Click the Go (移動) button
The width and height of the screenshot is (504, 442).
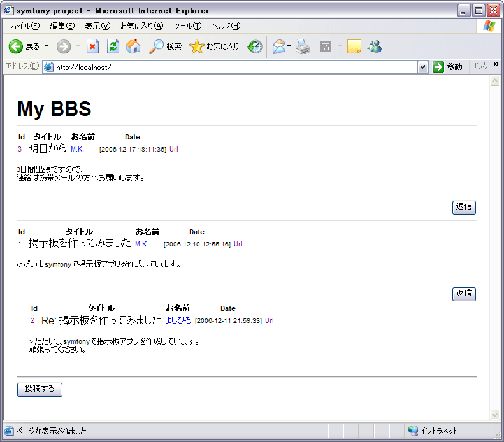(447, 67)
